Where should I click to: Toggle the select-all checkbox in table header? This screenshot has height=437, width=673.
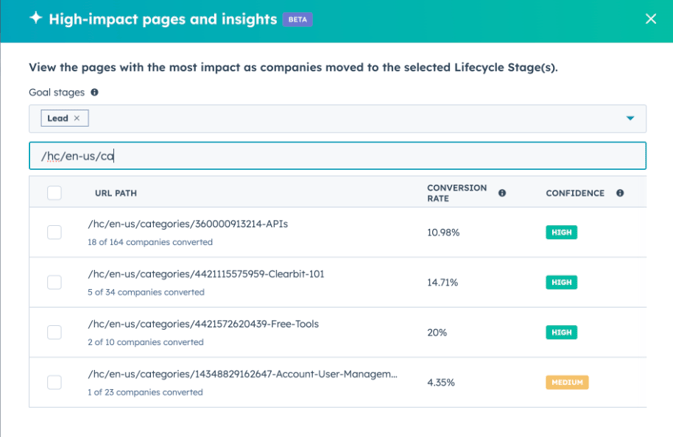coord(54,193)
